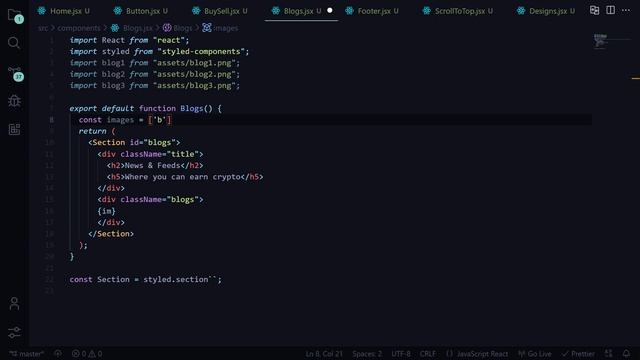640x360 pixels.
Task: Click the className="title" div line
Action: click(x=150, y=154)
